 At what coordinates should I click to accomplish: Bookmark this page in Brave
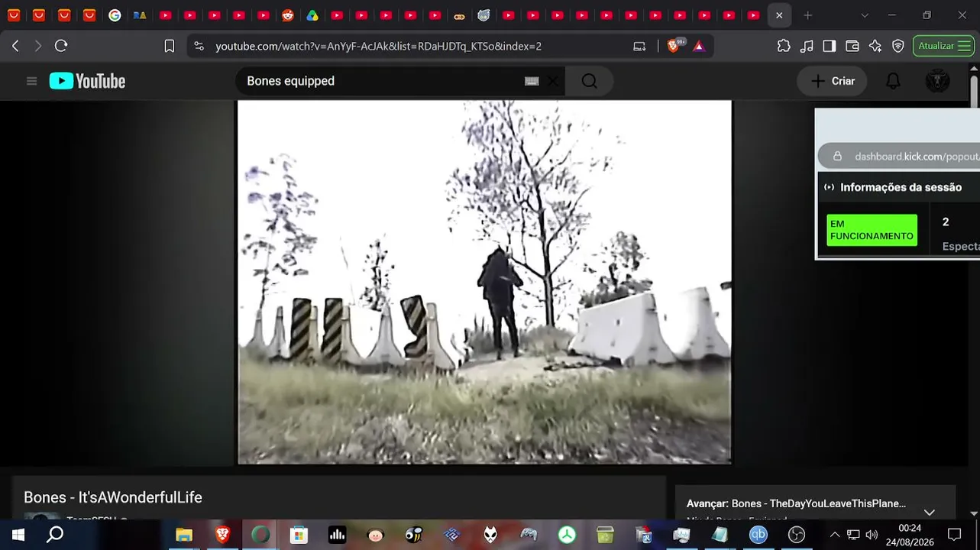170,46
